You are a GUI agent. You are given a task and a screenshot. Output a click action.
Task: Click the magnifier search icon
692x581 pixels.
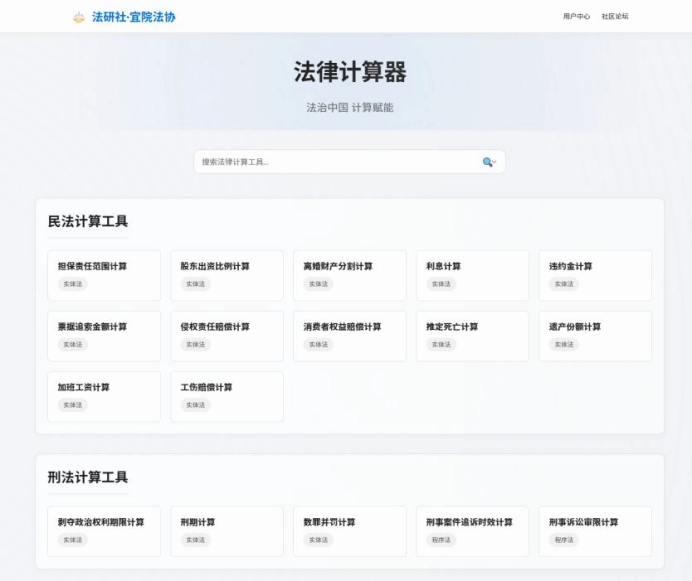(x=488, y=162)
